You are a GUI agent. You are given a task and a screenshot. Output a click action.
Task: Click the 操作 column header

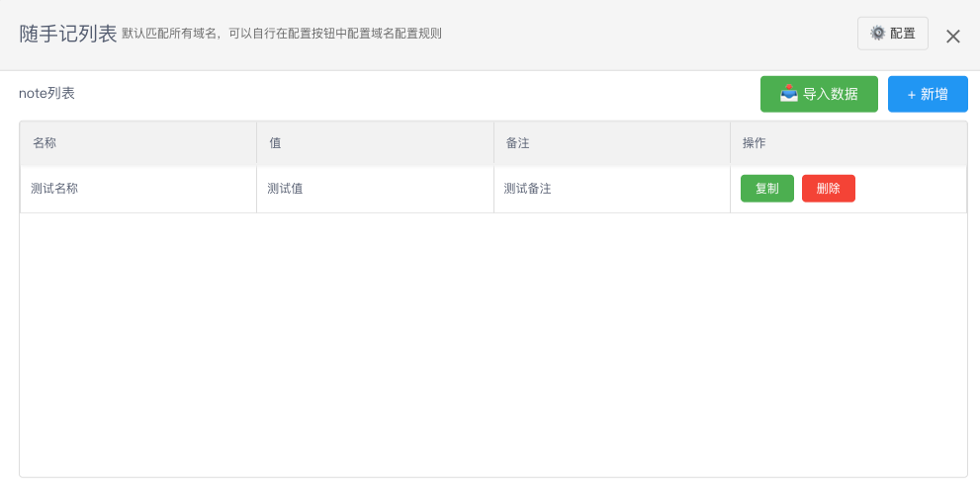tap(755, 143)
